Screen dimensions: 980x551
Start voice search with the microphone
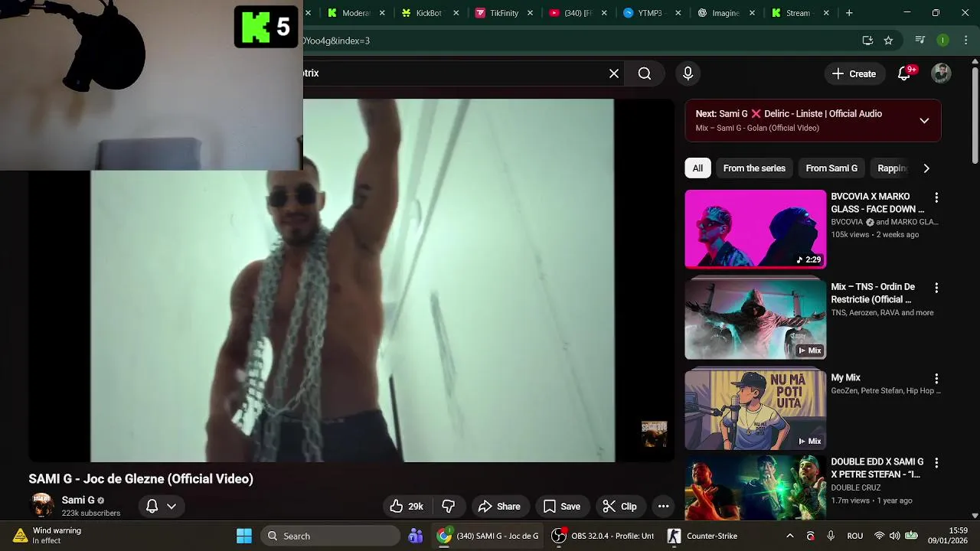(x=688, y=73)
